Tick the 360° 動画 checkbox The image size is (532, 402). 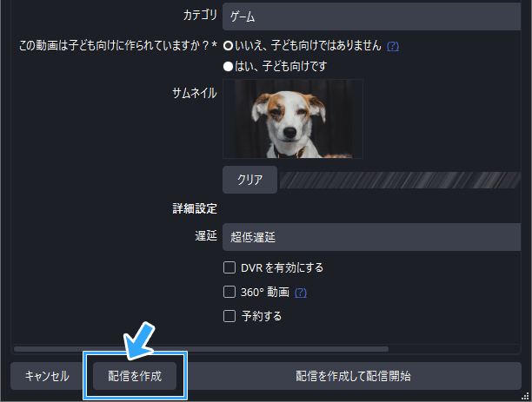(x=229, y=292)
